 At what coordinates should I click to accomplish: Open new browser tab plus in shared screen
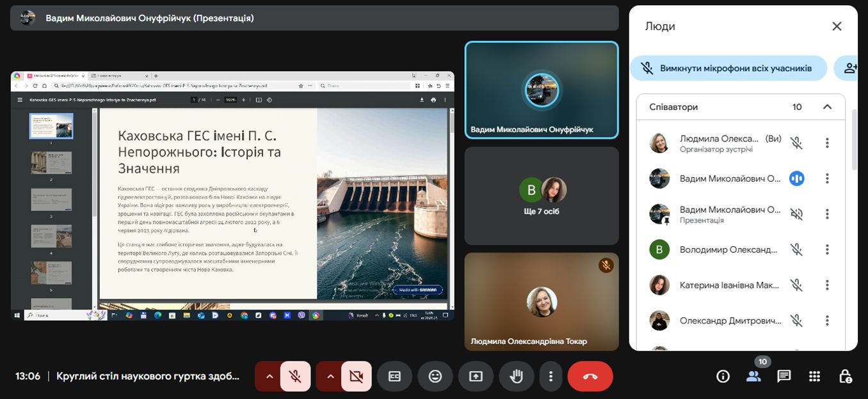[x=156, y=76]
